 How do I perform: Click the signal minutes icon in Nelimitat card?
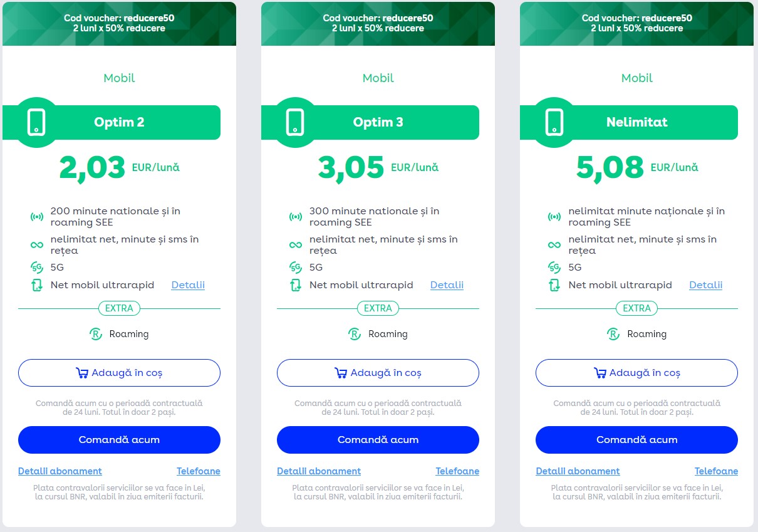coord(554,217)
